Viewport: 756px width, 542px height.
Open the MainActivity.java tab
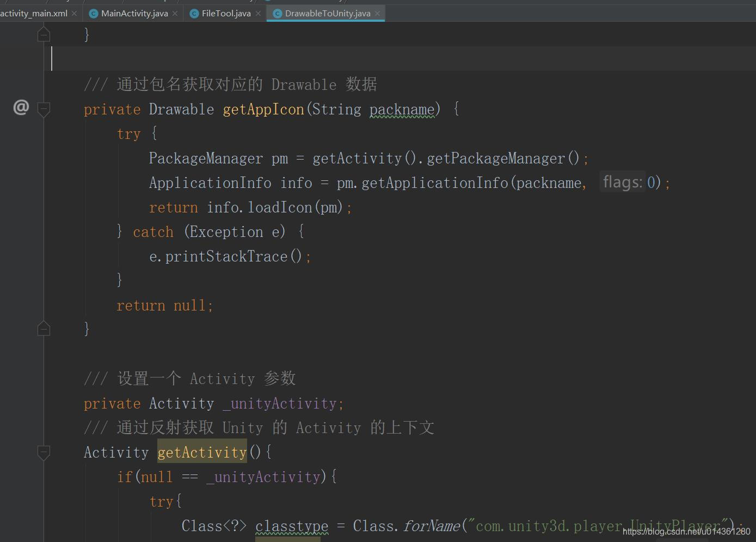point(134,13)
